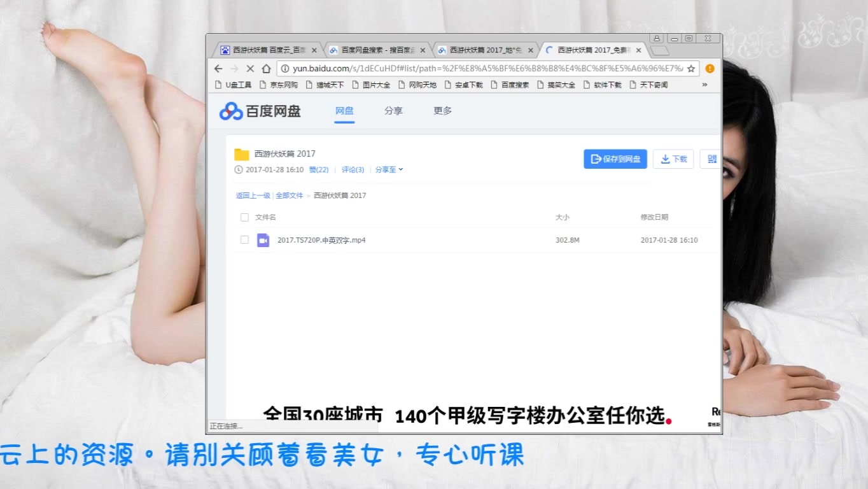Open the 网购天地 bookmark
This screenshot has height=489, width=868.
pos(417,85)
